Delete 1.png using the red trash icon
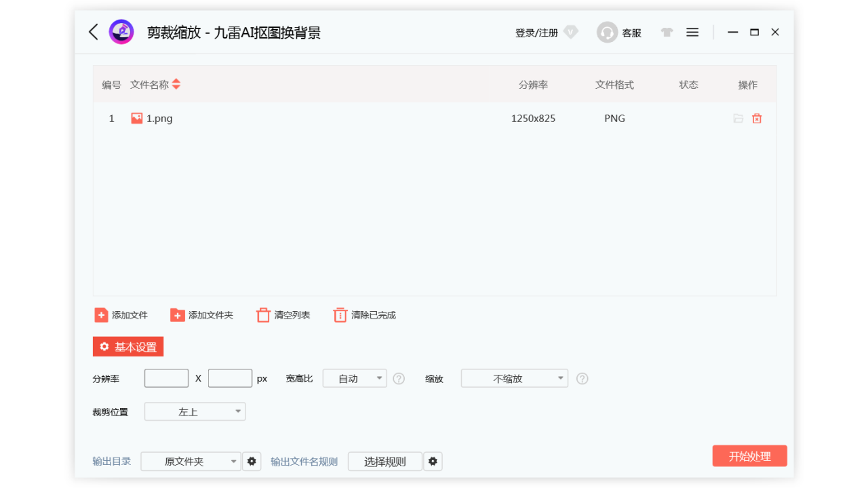 tap(757, 118)
